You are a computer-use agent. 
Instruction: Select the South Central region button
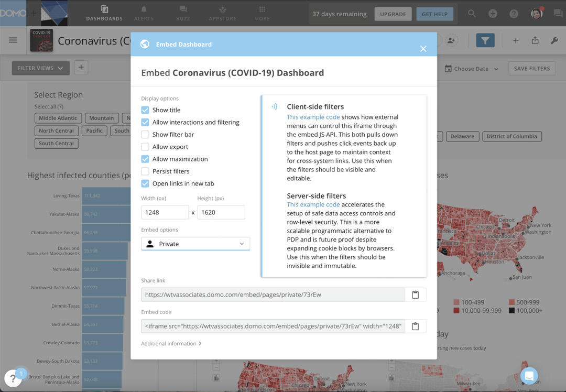[56, 143]
